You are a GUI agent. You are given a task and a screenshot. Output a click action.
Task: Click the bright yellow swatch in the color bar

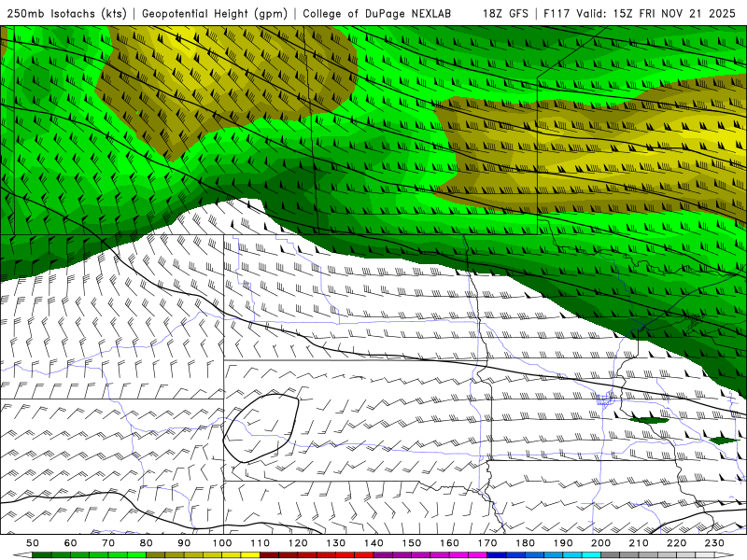250,555
